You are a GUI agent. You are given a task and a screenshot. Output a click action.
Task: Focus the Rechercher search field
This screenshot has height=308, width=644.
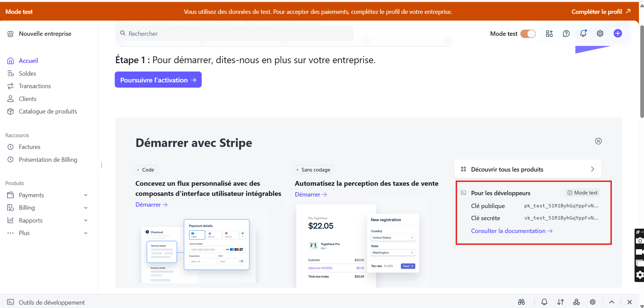[x=234, y=33]
